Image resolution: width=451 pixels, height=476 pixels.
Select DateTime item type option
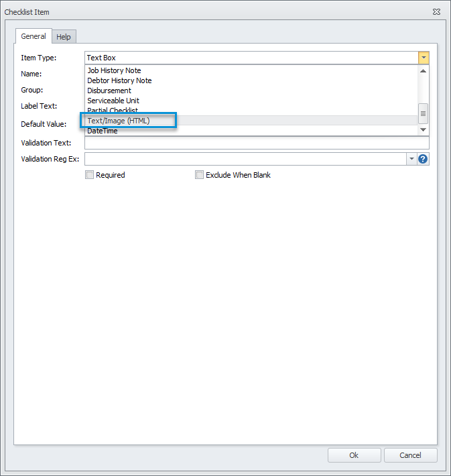point(251,131)
